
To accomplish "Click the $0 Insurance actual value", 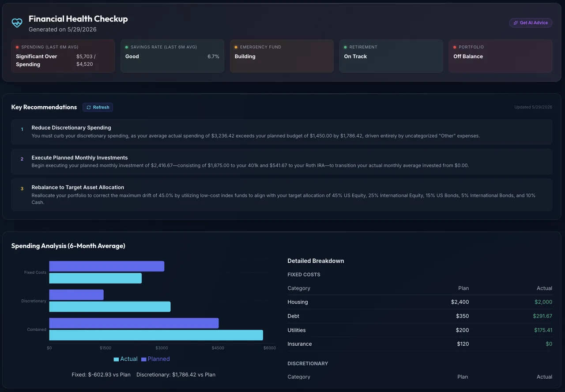I will [x=549, y=344].
